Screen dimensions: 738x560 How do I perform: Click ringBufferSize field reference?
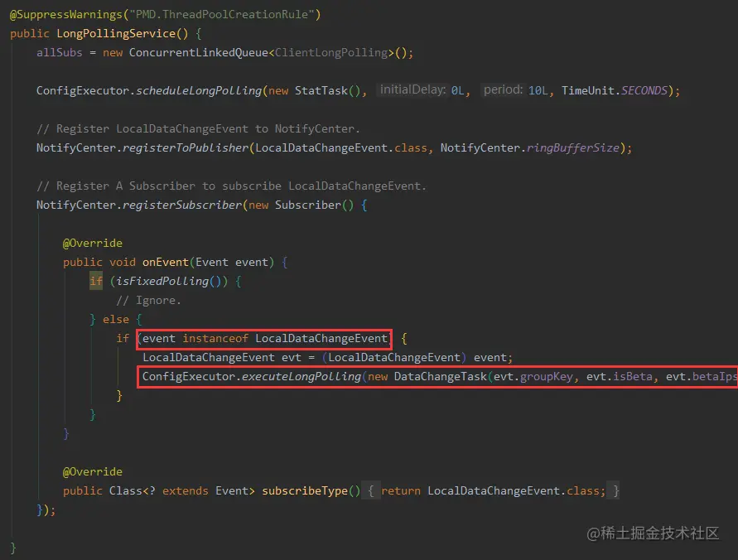[x=573, y=147]
